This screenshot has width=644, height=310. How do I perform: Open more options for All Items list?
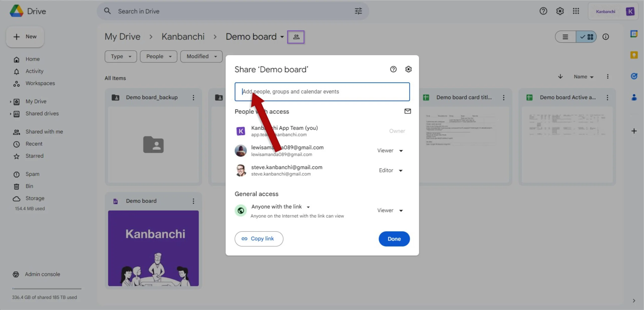pyautogui.click(x=608, y=77)
